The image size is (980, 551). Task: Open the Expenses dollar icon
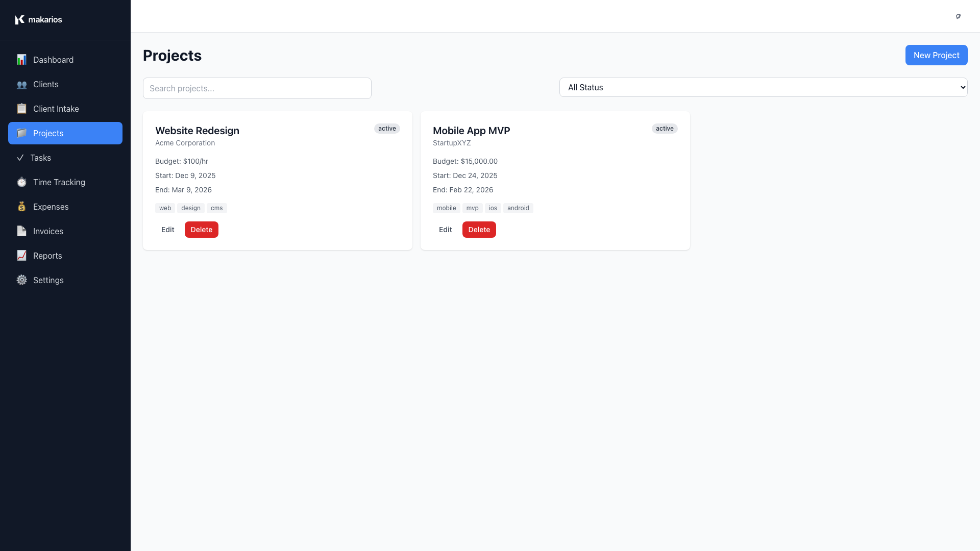tap(21, 207)
